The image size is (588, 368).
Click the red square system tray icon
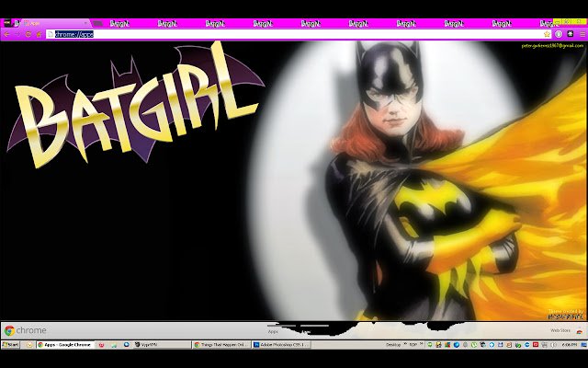(x=536, y=344)
